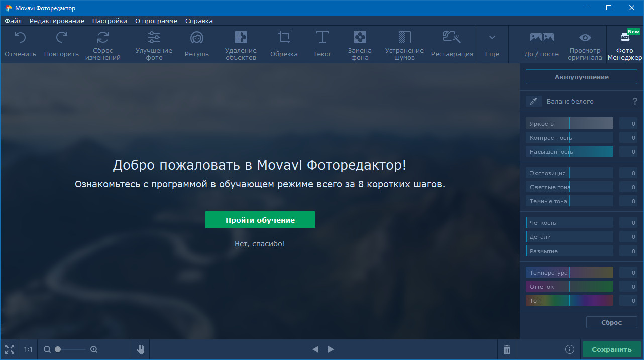Viewport: 644px width, 360px height.
Task: Select the hand pan tool
Action: pos(141,349)
